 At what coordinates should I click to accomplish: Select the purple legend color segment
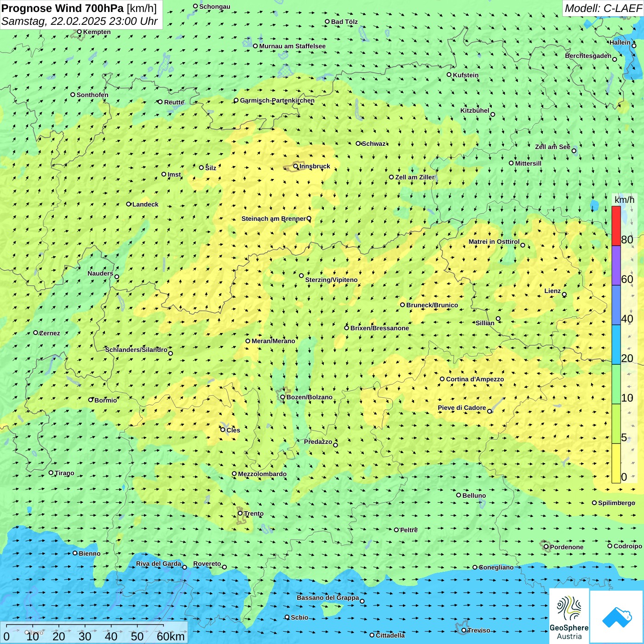[616, 266]
